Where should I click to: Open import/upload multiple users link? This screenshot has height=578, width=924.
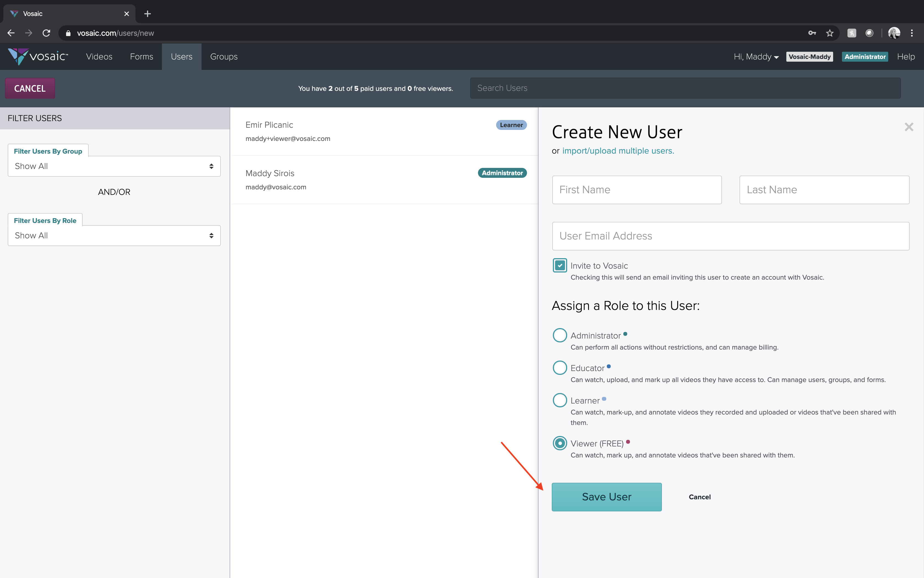tap(618, 151)
